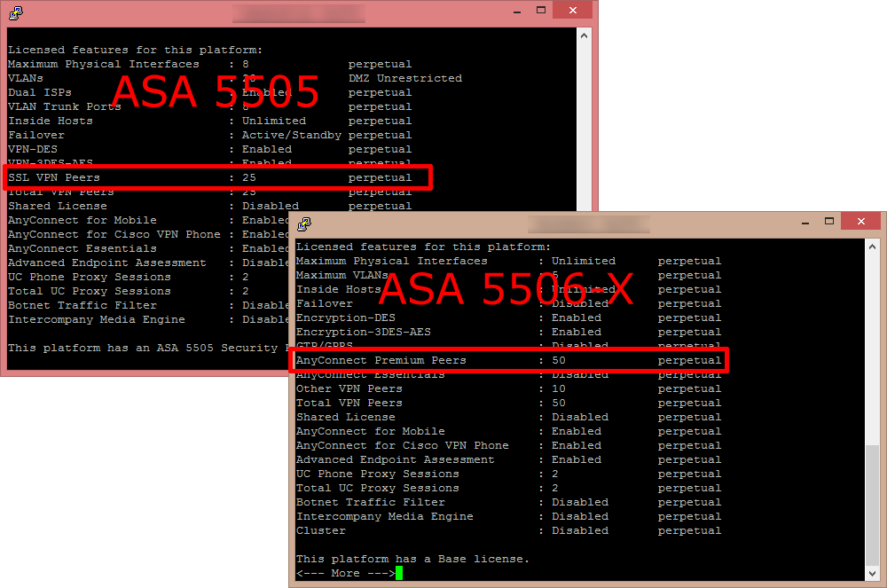Click 'Total UC Proxy Sessions' in ASA 5505 window
The image size is (887, 588).
tap(90, 291)
